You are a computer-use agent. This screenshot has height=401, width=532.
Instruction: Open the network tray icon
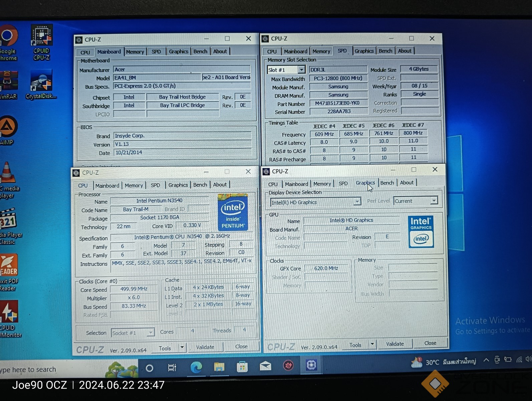pos(519,360)
